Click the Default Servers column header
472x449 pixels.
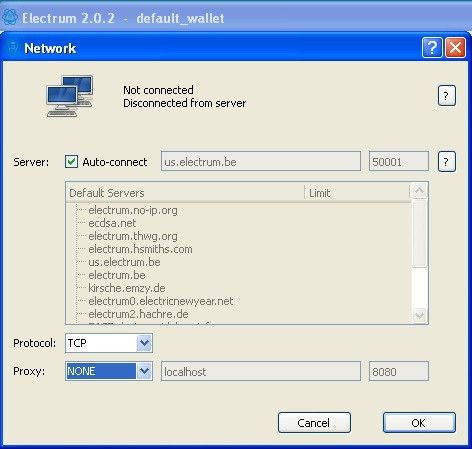(x=185, y=193)
